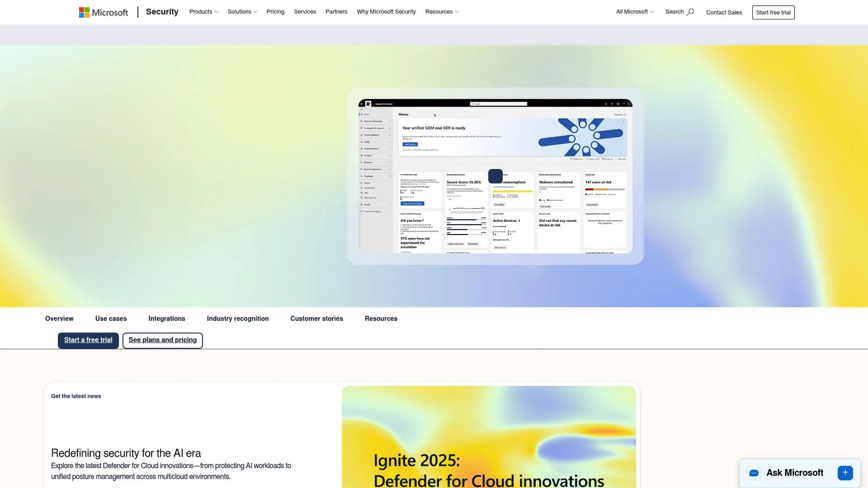The width and height of the screenshot is (868, 488).
Task: Click the Security brand link
Action: (162, 11)
